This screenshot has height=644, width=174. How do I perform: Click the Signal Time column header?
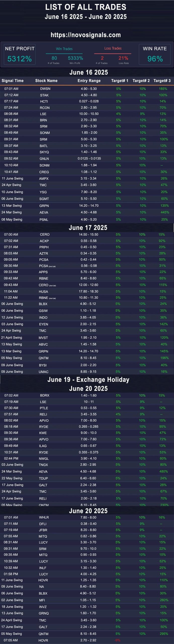13,81
